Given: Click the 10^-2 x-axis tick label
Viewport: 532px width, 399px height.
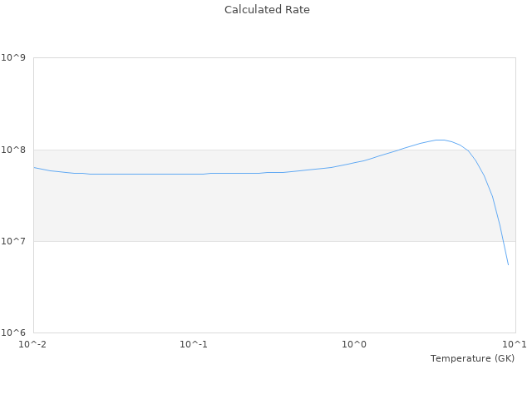Looking at the screenshot, I should (x=33, y=344).
